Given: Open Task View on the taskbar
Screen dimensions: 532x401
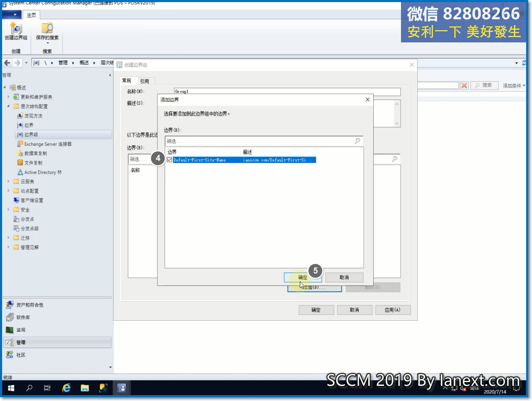Looking at the screenshot, I should point(47,388).
